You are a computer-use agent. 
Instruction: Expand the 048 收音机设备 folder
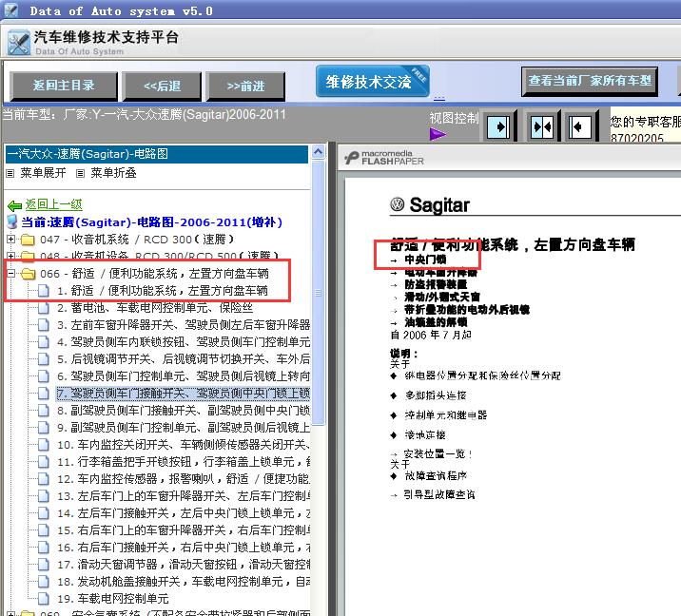point(10,256)
